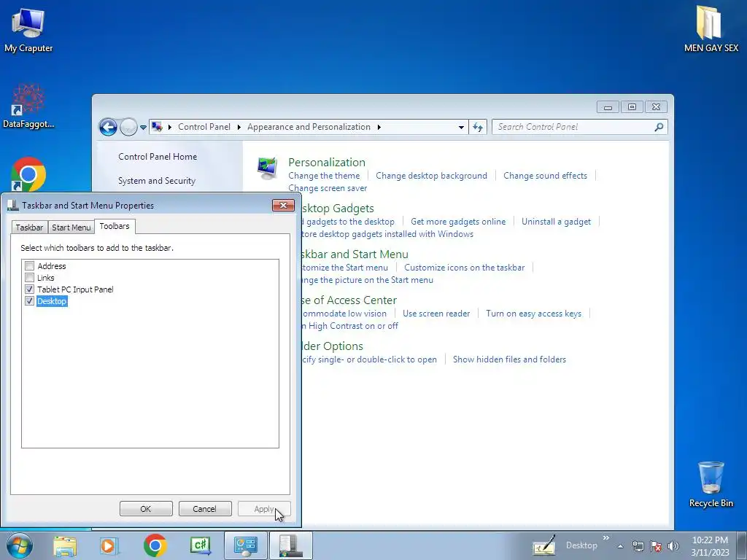Switch to the Start Menu tab

pos(71,227)
